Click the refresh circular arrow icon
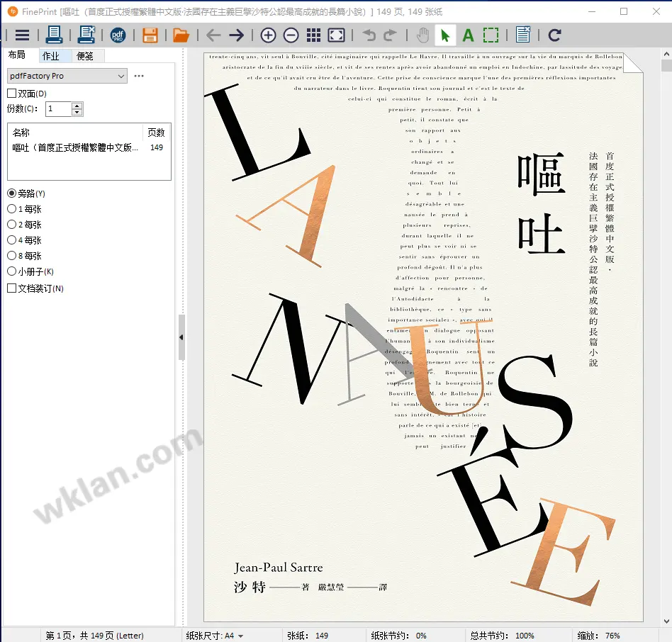Image resolution: width=672 pixels, height=642 pixels. click(554, 35)
